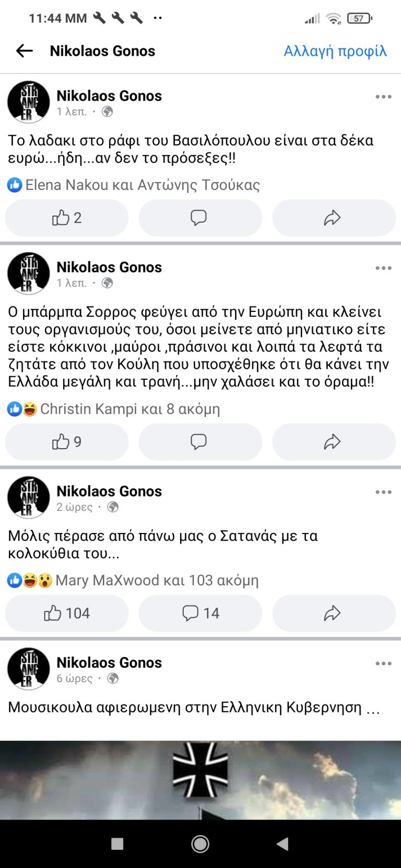Open the comment icon on the Soros post
Screen dimensions: 401x868
pyautogui.click(x=200, y=441)
